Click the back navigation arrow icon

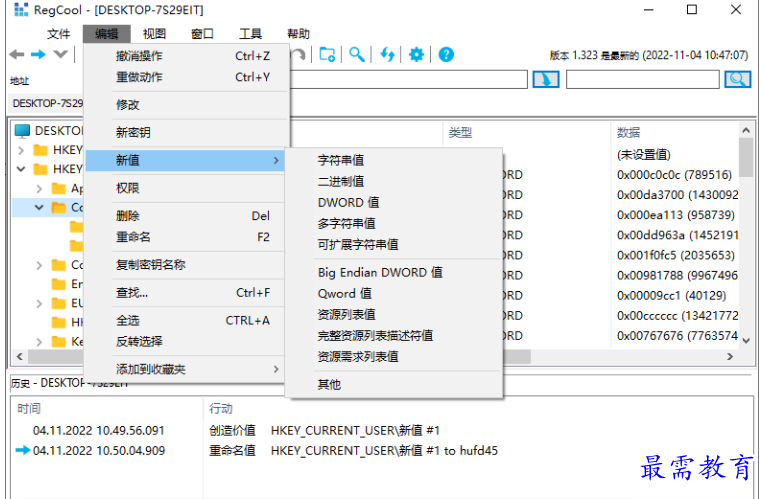pos(17,54)
